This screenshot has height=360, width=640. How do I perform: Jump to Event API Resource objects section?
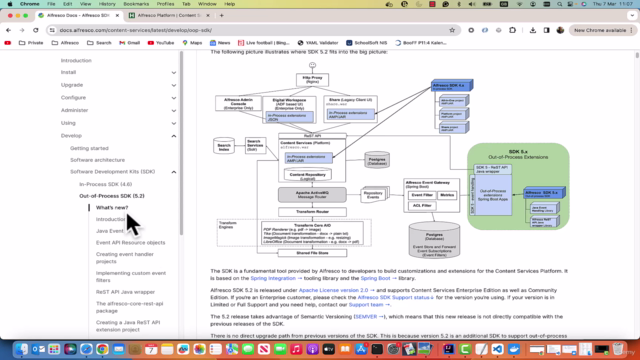coord(131,242)
